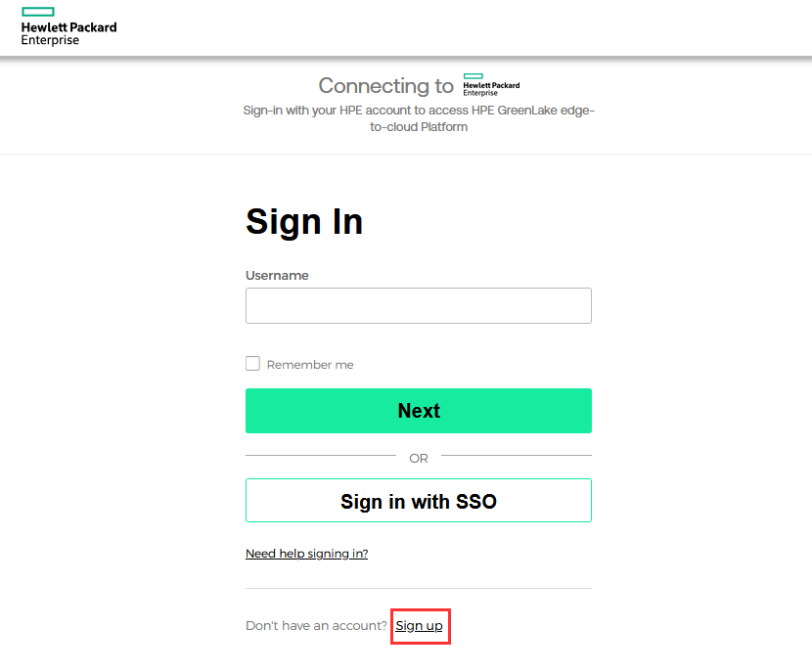Click the Username field label
The height and width of the screenshot is (672, 812).
pyautogui.click(x=277, y=276)
